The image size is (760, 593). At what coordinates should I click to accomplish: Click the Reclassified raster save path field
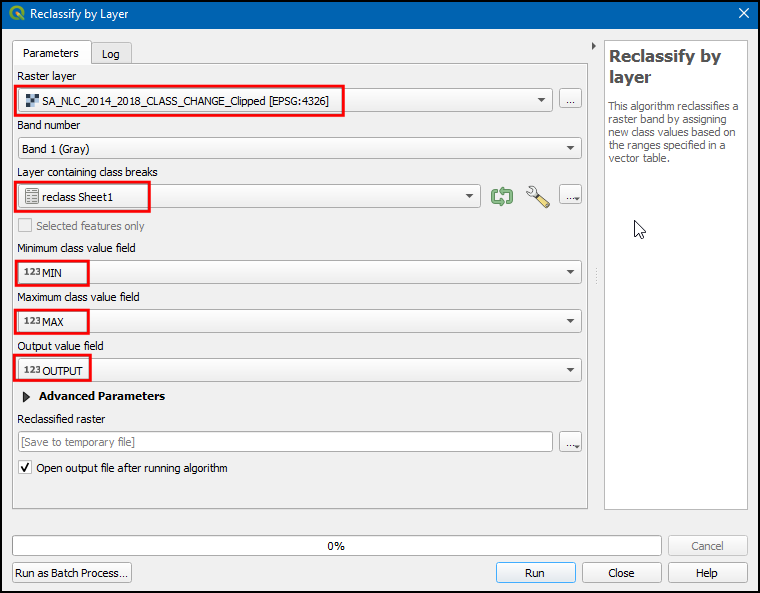click(x=285, y=442)
